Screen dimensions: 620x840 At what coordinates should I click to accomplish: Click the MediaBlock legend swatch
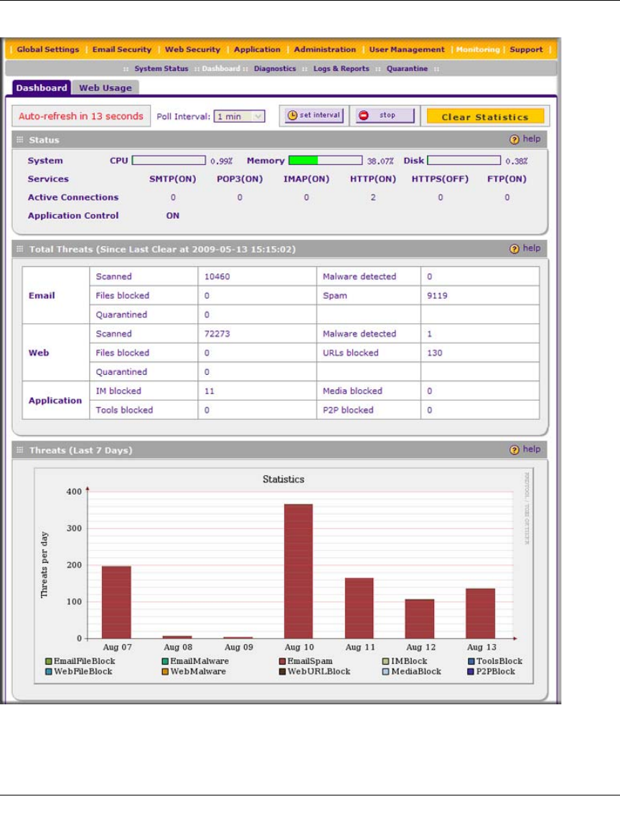click(385, 672)
